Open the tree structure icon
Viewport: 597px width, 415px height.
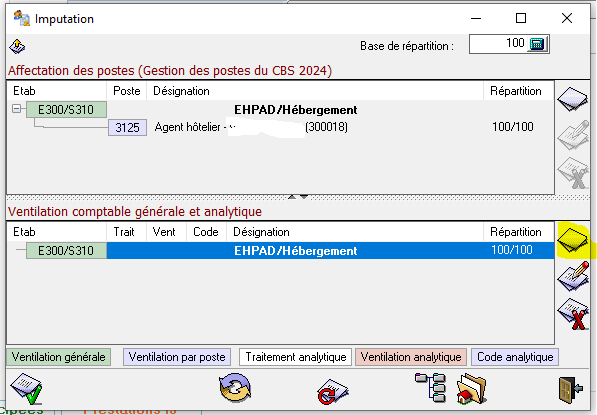(431, 388)
